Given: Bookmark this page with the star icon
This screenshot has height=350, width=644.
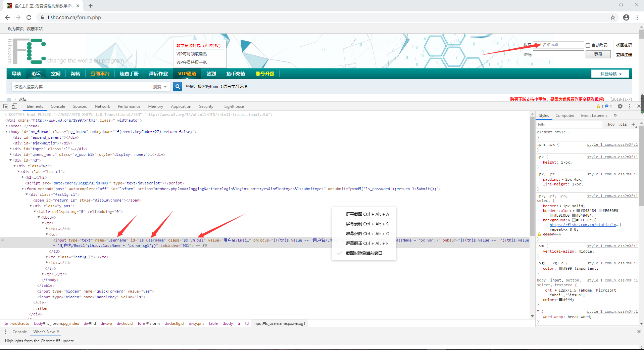Looking at the screenshot, I should coord(613,17).
